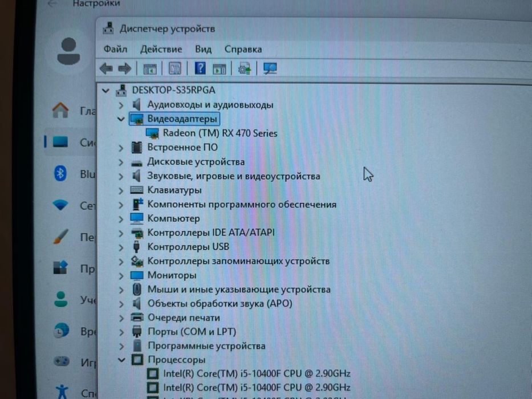
Task: Select Radeon (TM) RX 470 Series device
Action: (x=220, y=133)
